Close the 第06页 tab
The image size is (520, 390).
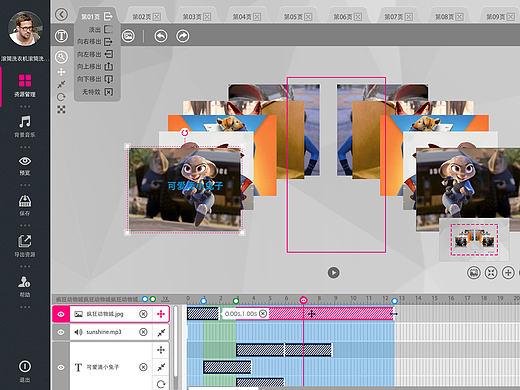pyautogui.click(x=358, y=17)
